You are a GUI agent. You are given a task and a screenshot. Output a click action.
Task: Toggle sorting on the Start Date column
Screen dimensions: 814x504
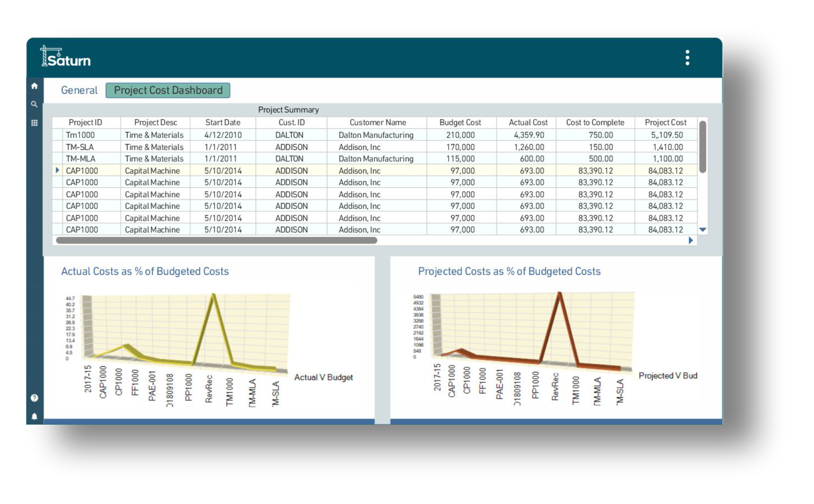tap(223, 122)
